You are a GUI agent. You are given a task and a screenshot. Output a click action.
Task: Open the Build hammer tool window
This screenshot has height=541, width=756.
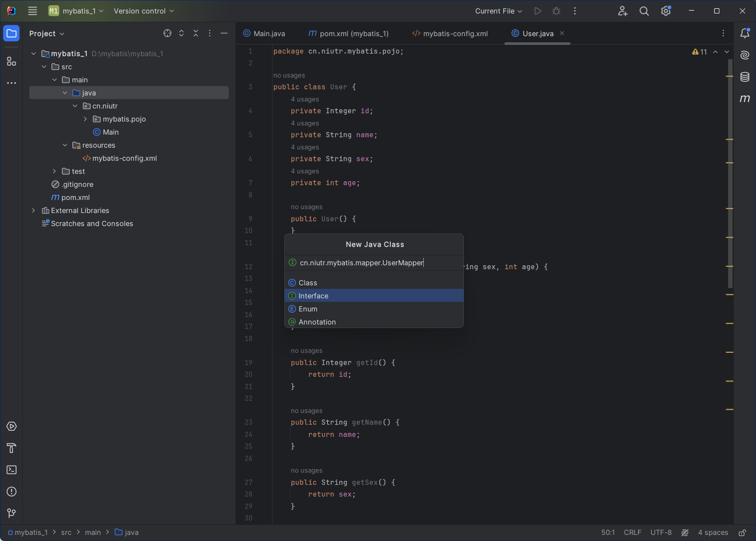coord(11,448)
